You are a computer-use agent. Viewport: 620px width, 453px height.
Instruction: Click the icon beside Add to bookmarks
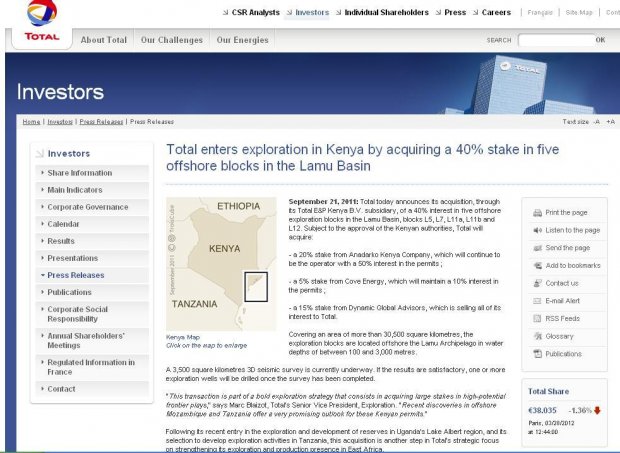click(537, 266)
